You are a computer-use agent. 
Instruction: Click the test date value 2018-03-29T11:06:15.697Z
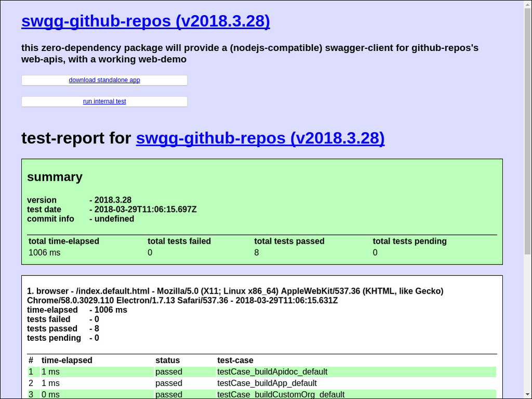tap(145, 209)
